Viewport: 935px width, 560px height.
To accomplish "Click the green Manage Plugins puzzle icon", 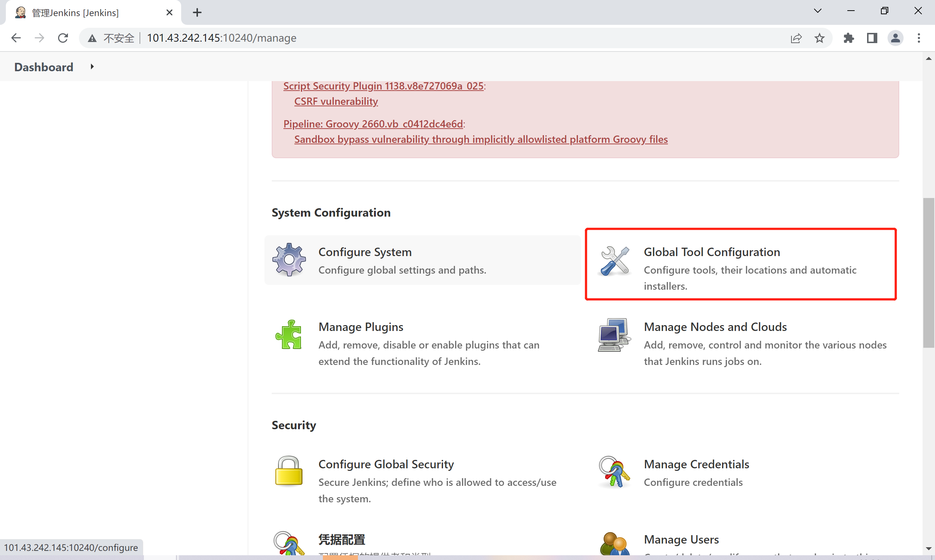I will [x=289, y=334].
